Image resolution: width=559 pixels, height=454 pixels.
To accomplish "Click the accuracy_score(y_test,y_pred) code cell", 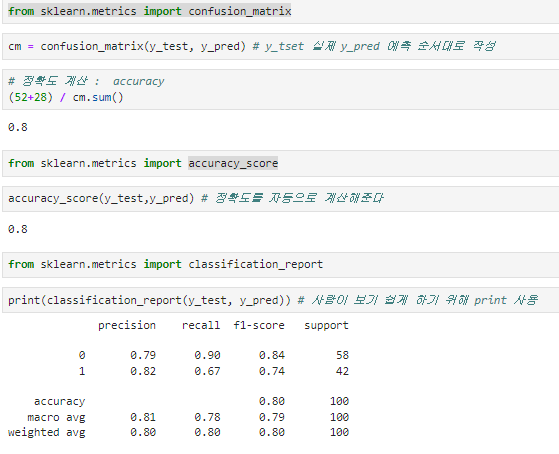I will pyautogui.click(x=281, y=198).
